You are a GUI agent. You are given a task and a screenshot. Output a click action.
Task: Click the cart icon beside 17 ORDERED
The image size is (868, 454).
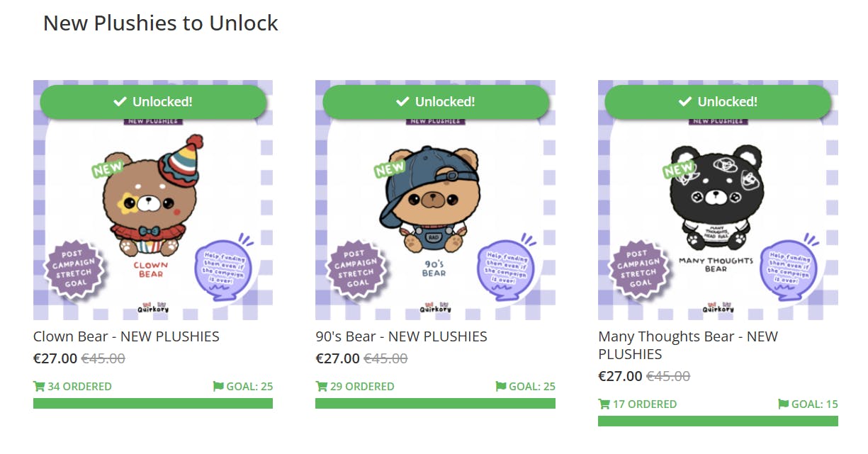click(x=604, y=404)
